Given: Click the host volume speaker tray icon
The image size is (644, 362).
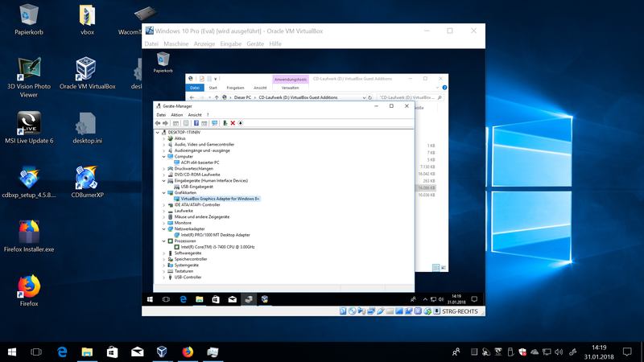Looking at the screenshot, I should click(559, 352).
